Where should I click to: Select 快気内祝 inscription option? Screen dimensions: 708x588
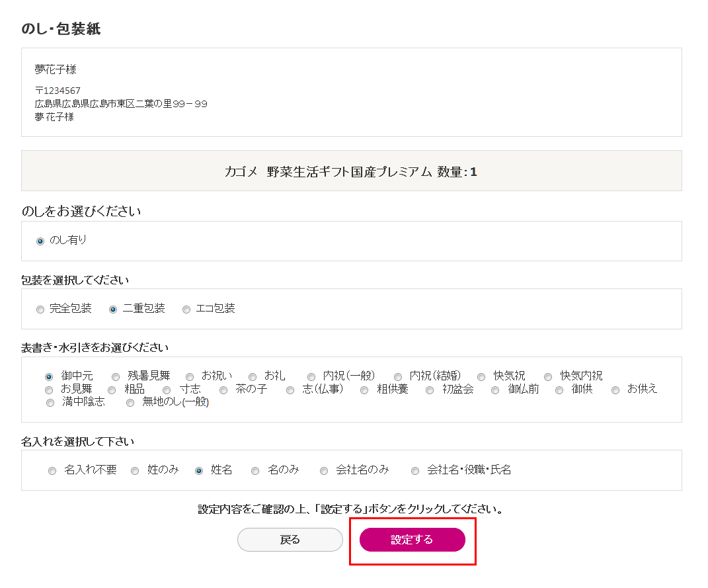click(x=548, y=376)
